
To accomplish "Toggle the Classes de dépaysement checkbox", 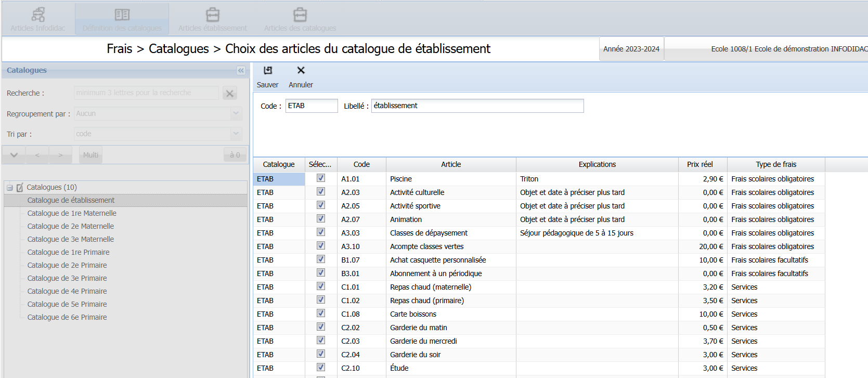I will (321, 232).
